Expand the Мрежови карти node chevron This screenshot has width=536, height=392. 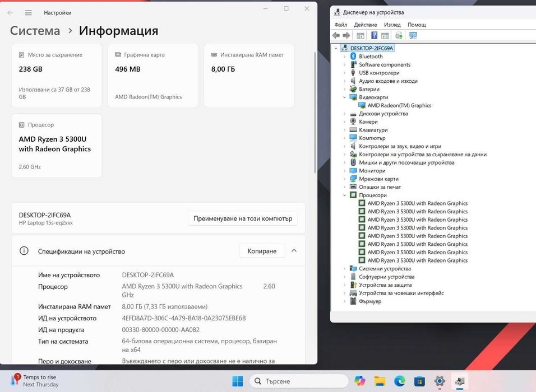pyautogui.click(x=344, y=179)
